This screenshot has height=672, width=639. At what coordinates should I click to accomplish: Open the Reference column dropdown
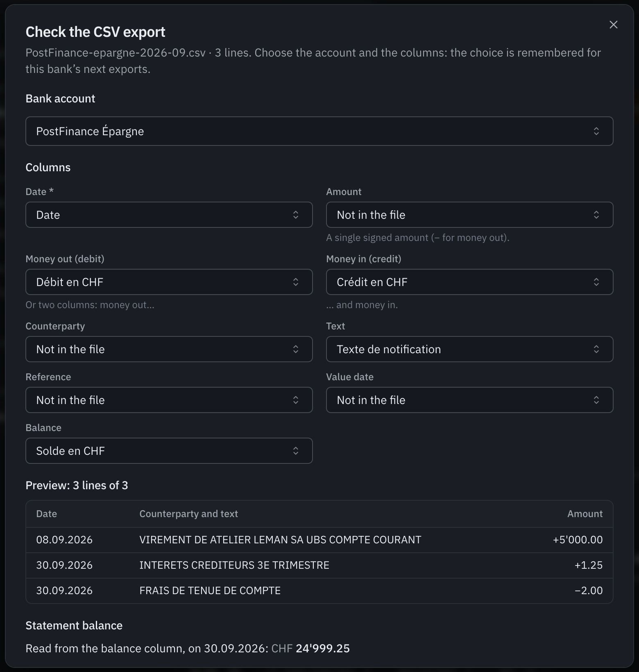click(169, 400)
